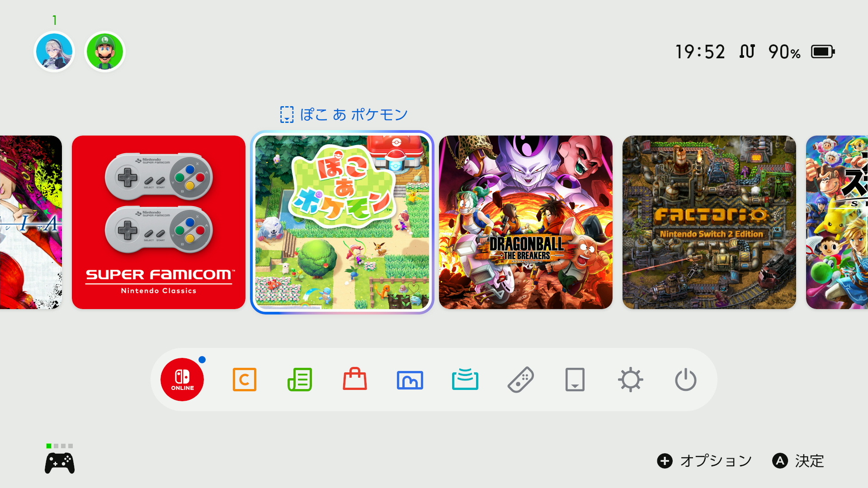Viewport: 868px width, 488px height.
Task: Open the Controllers Joy-Con icon
Action: [521, 380]
